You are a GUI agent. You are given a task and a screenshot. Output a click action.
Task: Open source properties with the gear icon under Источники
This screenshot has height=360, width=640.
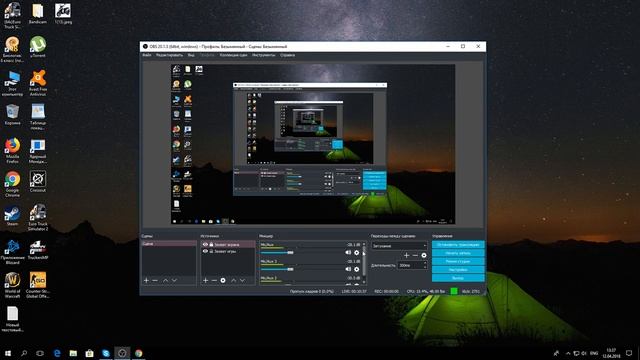point(223,280)
